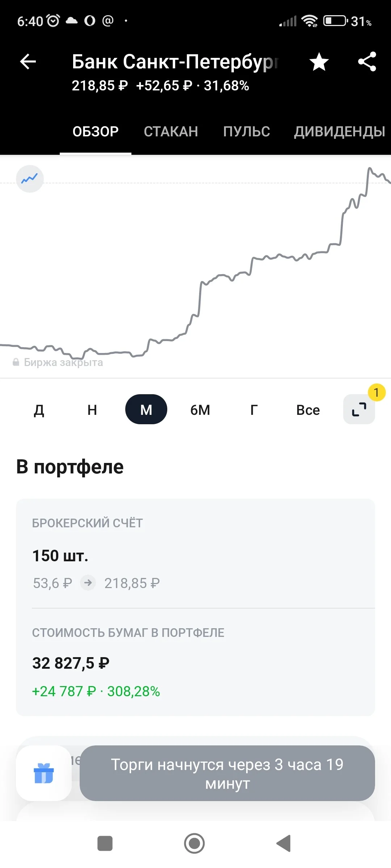391x868 pixels.
Task: Select the Н week chart period
Action: [x=92, y=410]
